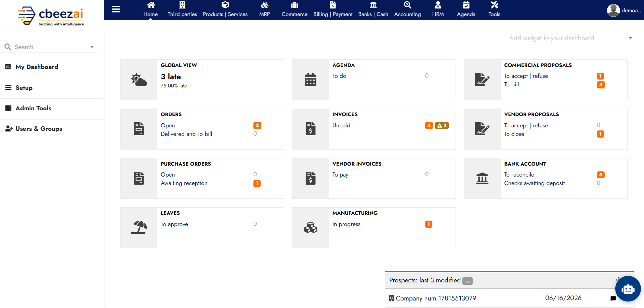Click the Agenda calendar-check icon
The height and width of the screenshot is (308, 644).
click(466, 5)
